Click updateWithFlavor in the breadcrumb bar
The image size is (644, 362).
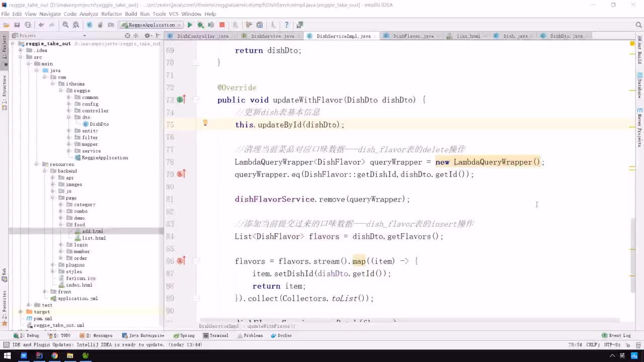click(271, 326)
